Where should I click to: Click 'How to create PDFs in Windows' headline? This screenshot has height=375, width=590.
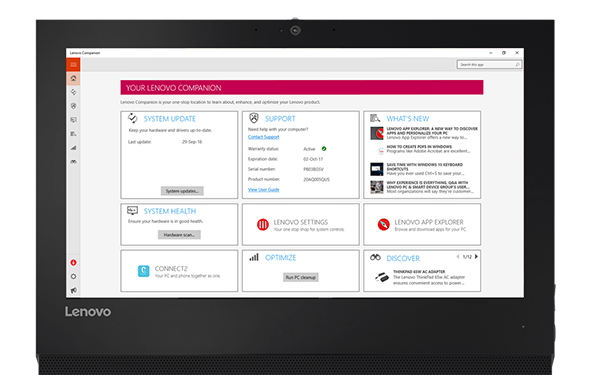(x=419, y=147)
